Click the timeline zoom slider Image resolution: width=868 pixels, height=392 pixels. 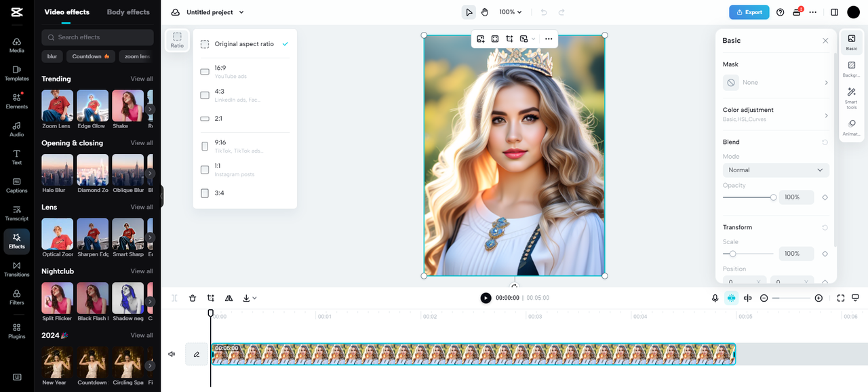791,298
